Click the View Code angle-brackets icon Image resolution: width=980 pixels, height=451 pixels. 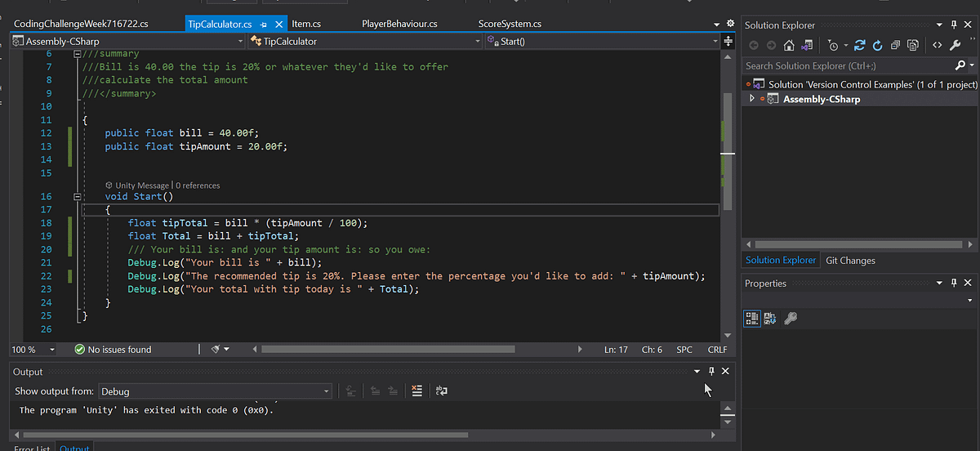(x=937, y=46)
